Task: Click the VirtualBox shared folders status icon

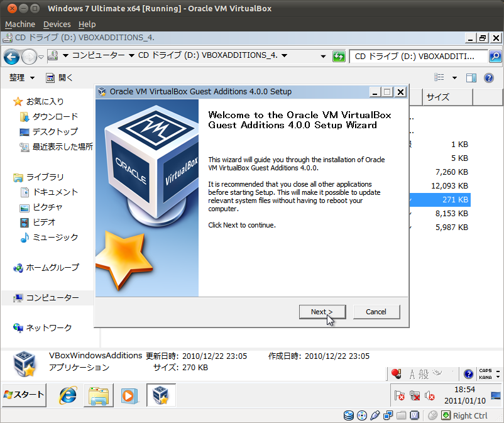Action: click(401, 415)
